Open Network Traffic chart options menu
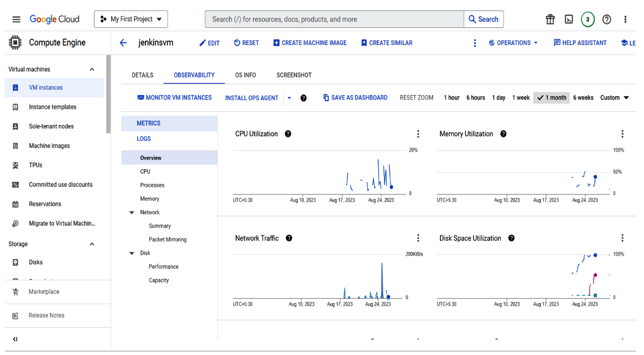This screenshot has width=644, height=355. pyautogui.click(x=418, y=238)
